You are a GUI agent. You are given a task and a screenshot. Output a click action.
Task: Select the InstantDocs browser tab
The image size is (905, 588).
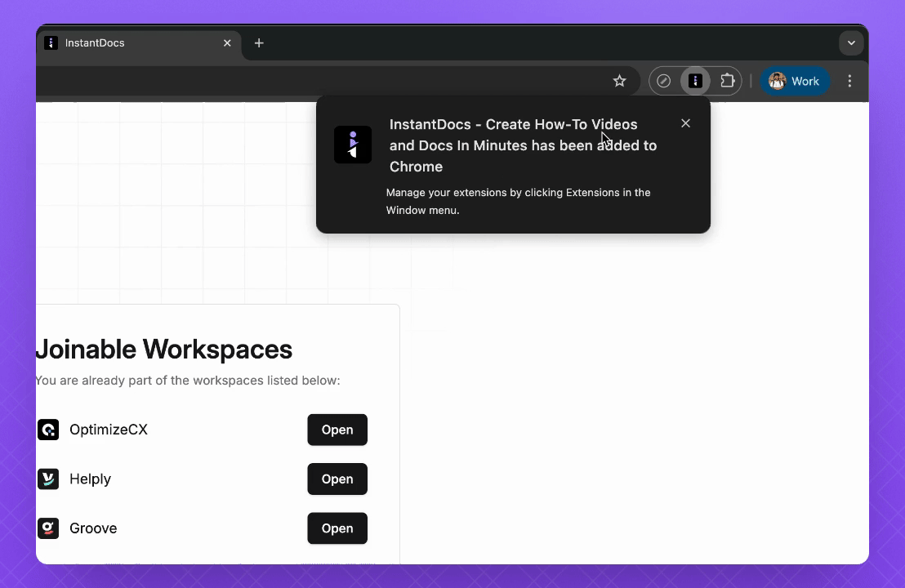click(139, 43)
